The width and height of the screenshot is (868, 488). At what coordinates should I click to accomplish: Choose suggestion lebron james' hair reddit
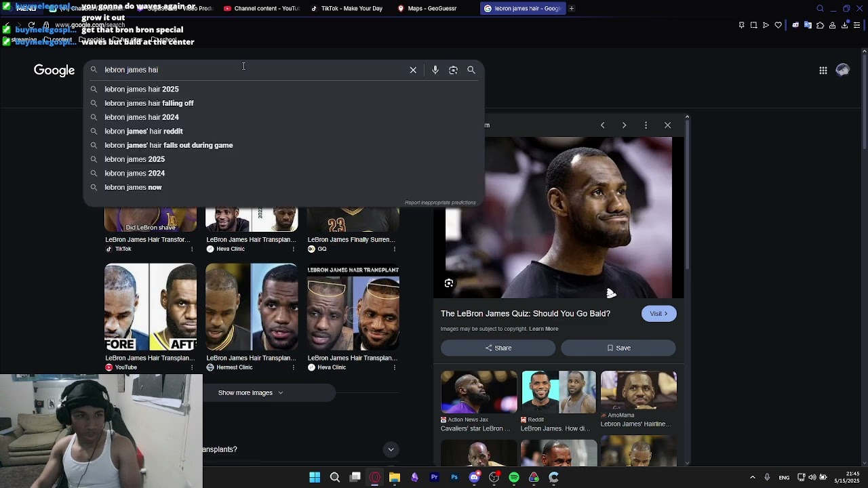coord(283,131)
